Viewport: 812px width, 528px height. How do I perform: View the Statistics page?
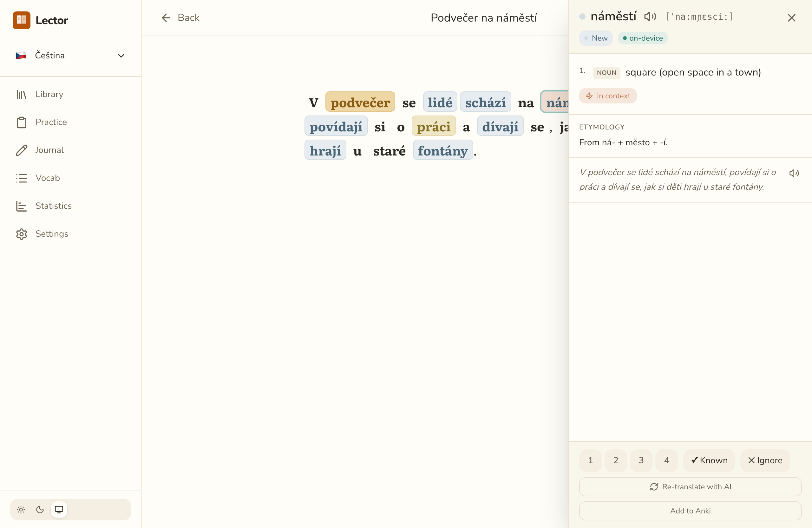pos(70,206)
